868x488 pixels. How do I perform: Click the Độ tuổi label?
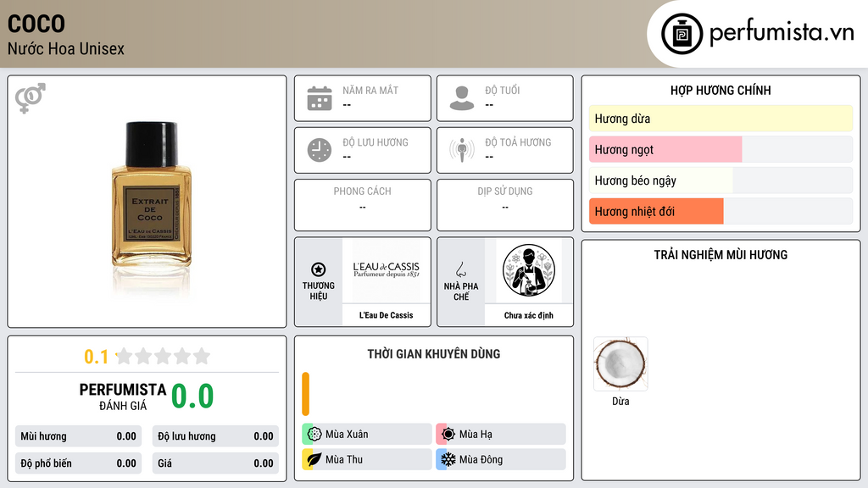click(x=503, y=90)
